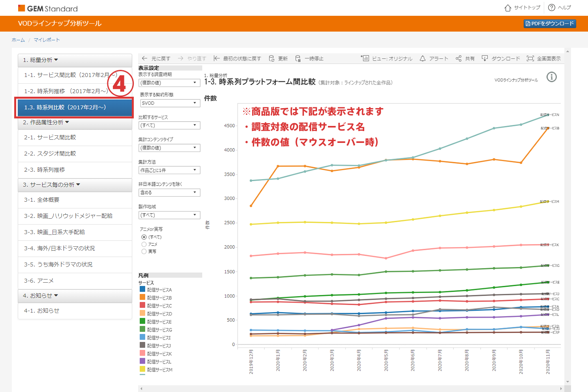This screenshot has width=588, height=392.
Task: Click the undo arrow icon (元に戻す)
Action: (x=144, y=58)
